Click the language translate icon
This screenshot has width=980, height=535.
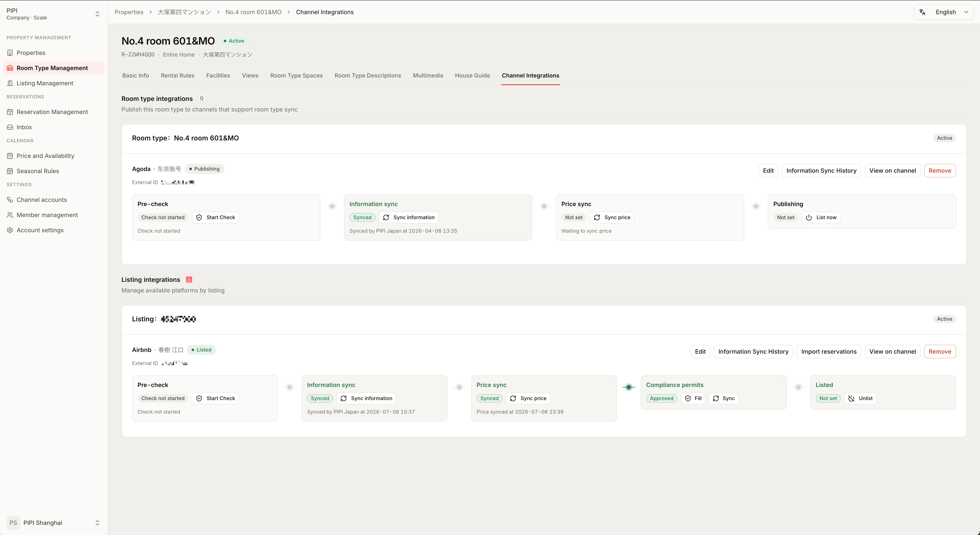922,12
